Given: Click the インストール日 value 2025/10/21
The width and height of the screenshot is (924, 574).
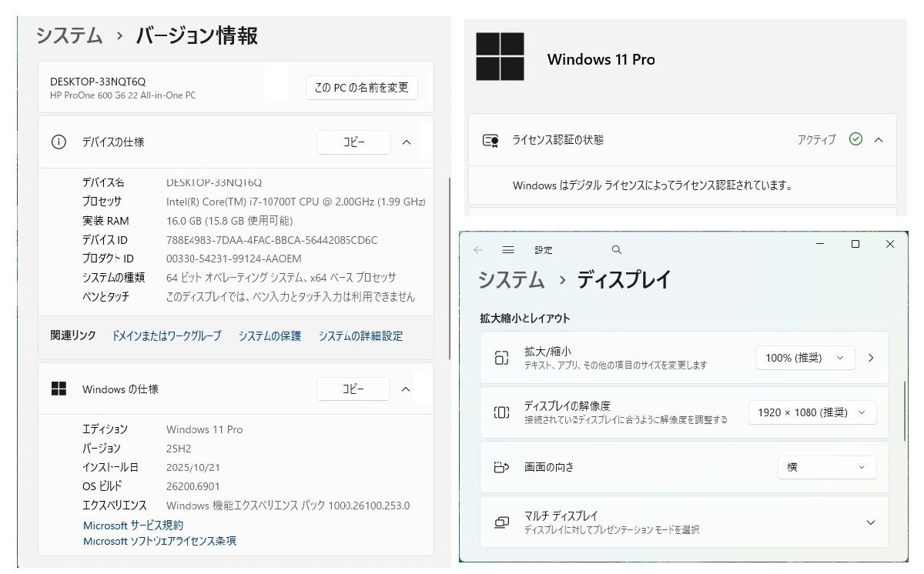Looking at the screenshot, I should click(193, 467).
